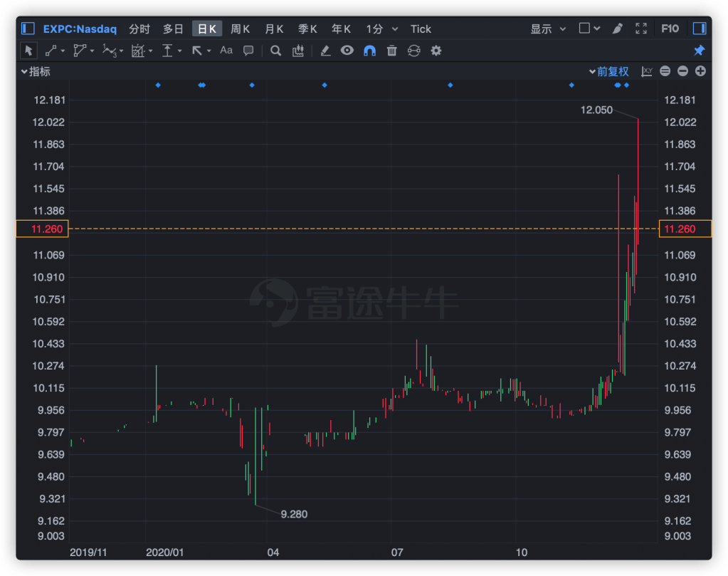Click the paintbrush skin icon
The height and width of the screenshot is (576, 728).
click(617, 28)
